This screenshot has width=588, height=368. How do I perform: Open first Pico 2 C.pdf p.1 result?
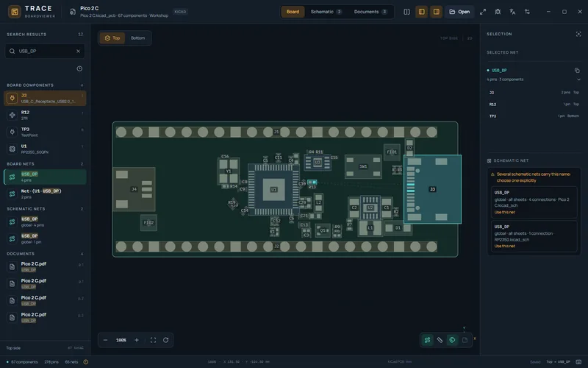click(x=45, y=266)
